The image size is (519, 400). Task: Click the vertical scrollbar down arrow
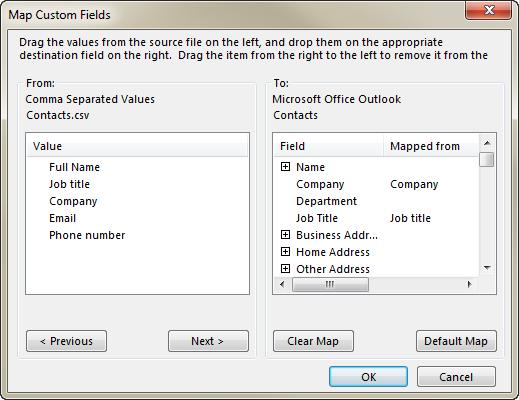487,267
